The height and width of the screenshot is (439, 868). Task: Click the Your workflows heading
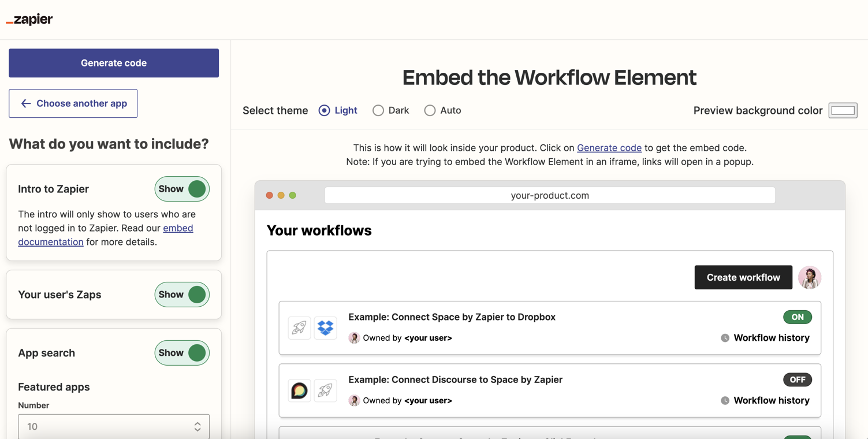(319, 230)
